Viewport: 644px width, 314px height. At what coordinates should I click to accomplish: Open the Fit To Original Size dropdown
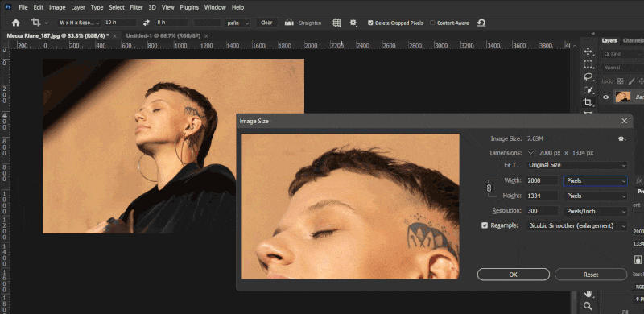pyautogui.click(x=577, y=165)
